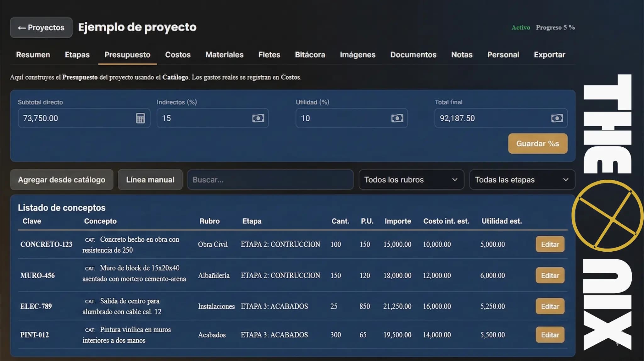Viewport: 644px width, 361px height.
Task: Select the MURO-456 clave cell
Action: tap(37, 276)
